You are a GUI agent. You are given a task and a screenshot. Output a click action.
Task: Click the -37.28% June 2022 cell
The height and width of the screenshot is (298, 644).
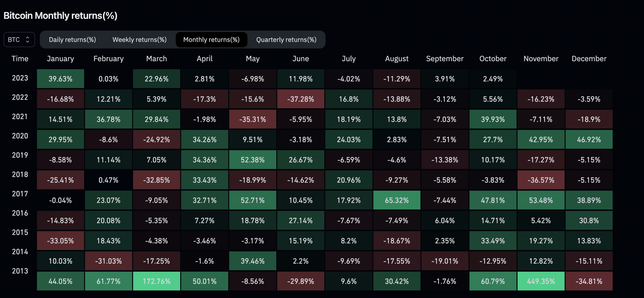tap(301, 99)
